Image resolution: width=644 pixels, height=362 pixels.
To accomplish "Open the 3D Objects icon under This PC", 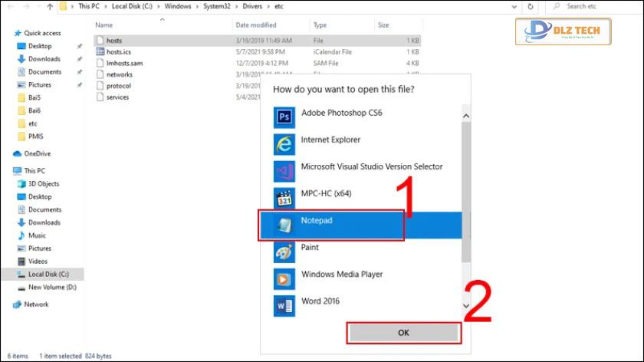I will coord(21,183).
